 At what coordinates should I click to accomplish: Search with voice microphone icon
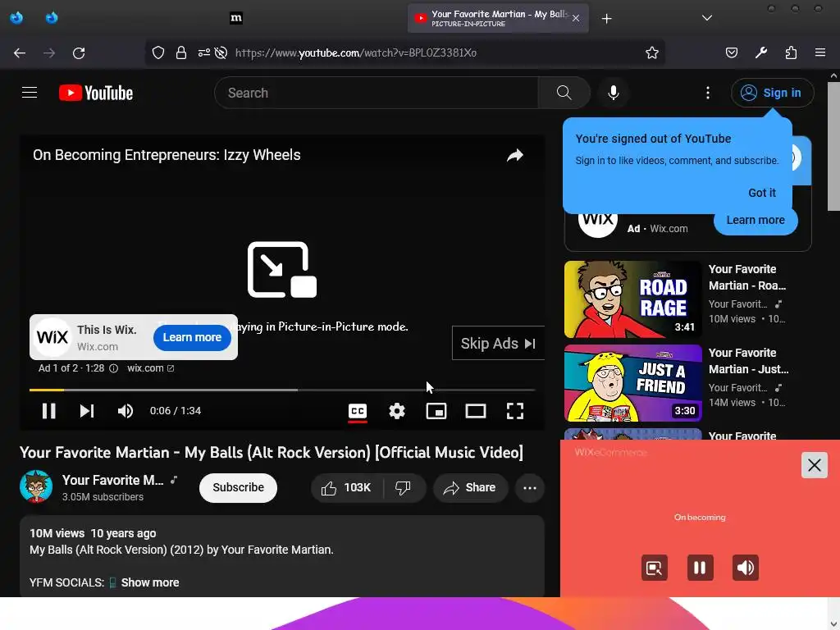point(614,93)
